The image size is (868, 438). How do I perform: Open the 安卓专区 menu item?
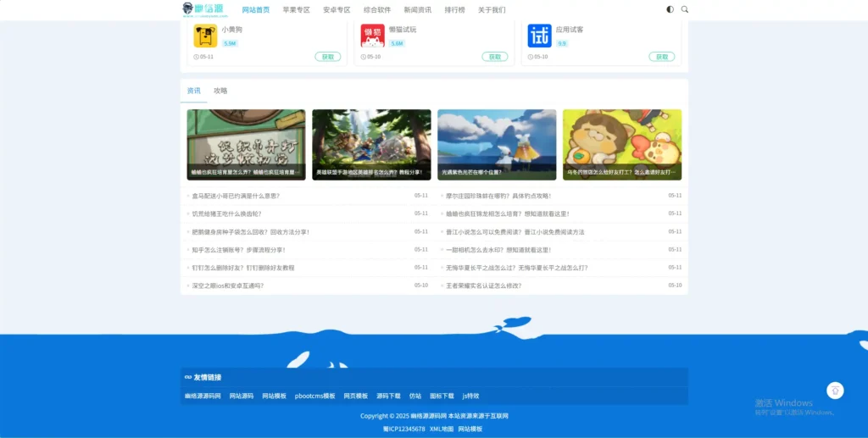tap(337, 10)
